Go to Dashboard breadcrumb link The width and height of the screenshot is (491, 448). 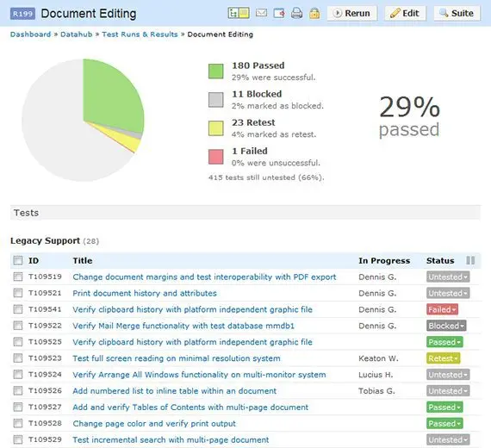coord(30,34)
